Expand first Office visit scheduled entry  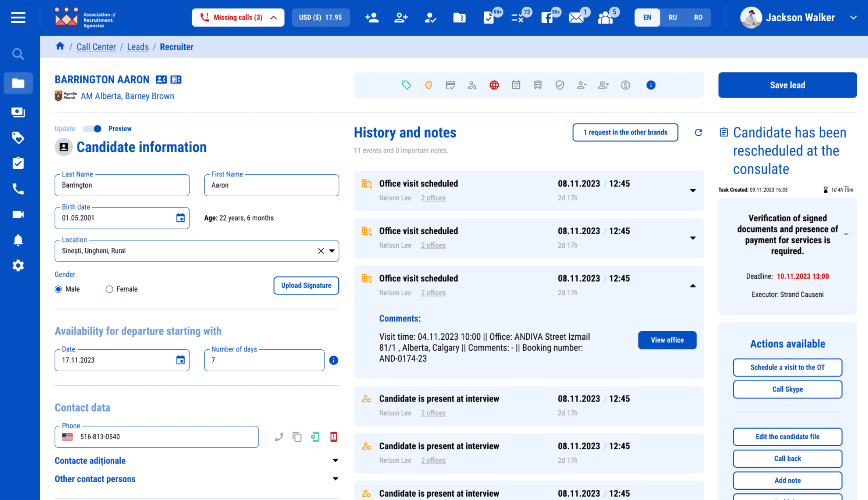(x=693, y=191)
